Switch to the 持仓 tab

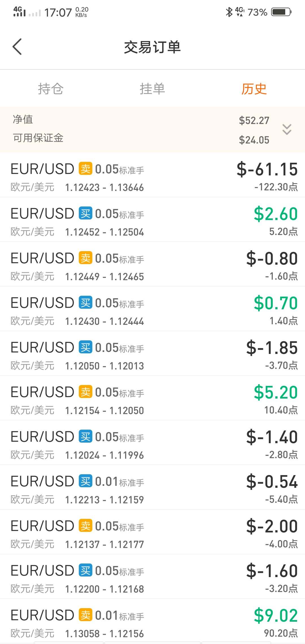tap(51, 89)
